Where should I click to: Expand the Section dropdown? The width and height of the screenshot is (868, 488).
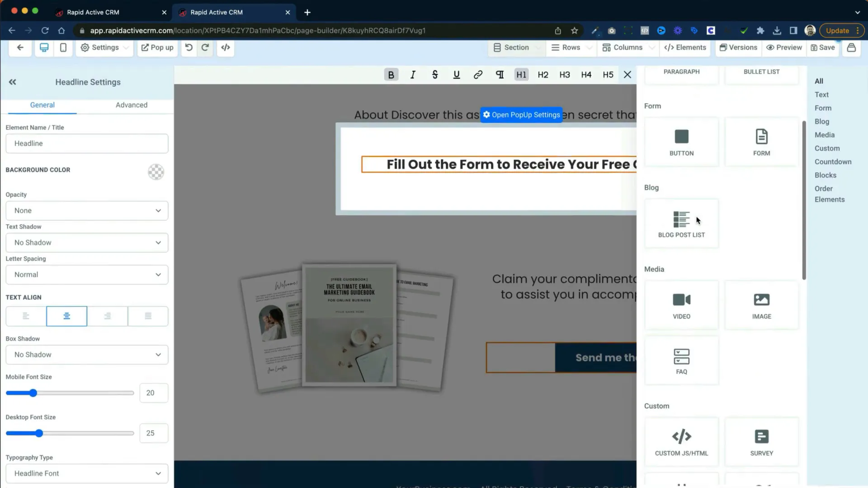click(x=517, y=47)
